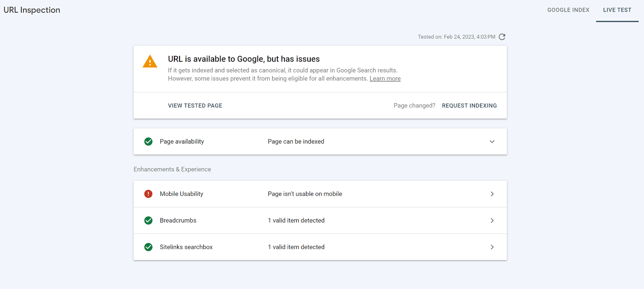Click the 'Enhancements & Experience' heading

[x=172, y=169]
